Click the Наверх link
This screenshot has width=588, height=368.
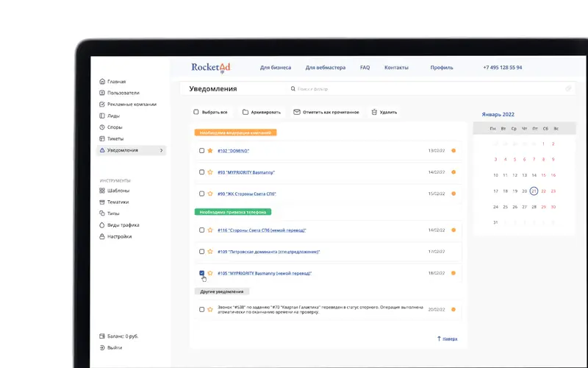point(447,339)
